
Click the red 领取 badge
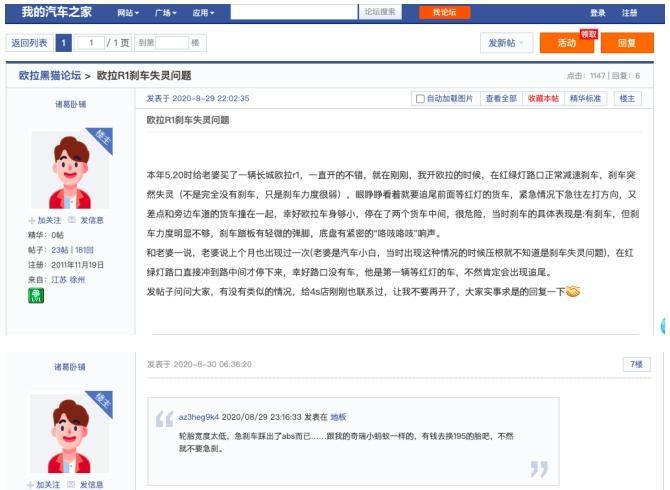coord(589,34)
